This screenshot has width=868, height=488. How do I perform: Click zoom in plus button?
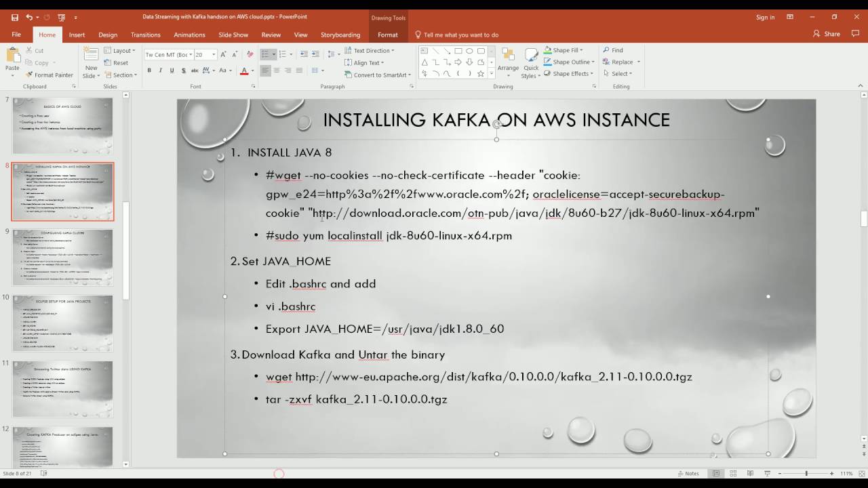832,473
